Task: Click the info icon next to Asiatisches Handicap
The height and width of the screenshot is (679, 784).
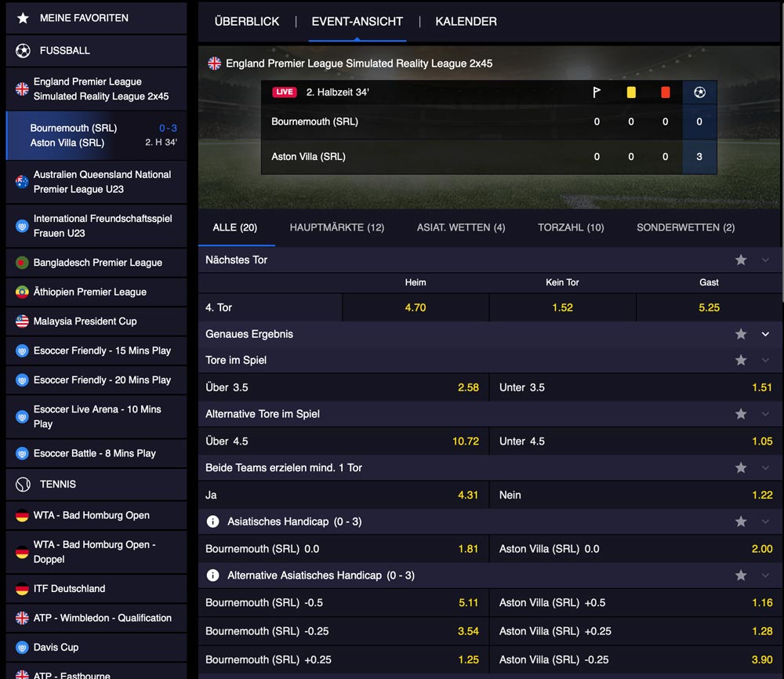Action: (212, 521)
